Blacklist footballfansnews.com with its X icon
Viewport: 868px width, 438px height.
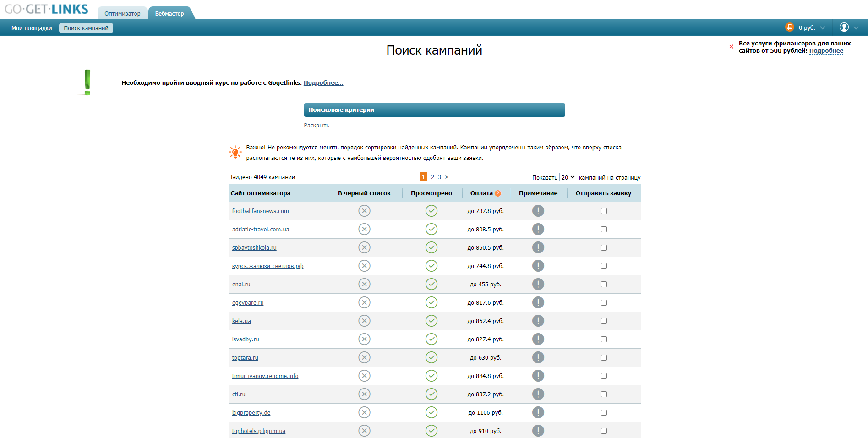click(364, 211)
